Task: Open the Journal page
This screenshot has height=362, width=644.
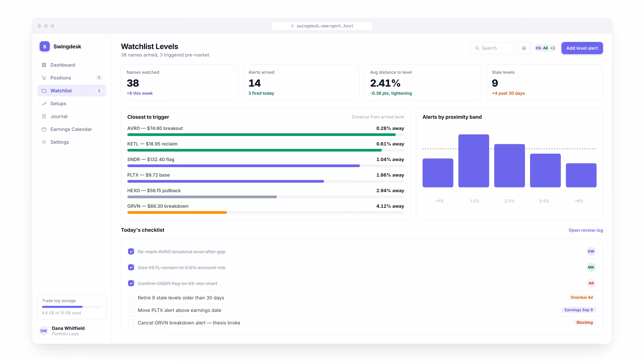Action: coord(72,116)
